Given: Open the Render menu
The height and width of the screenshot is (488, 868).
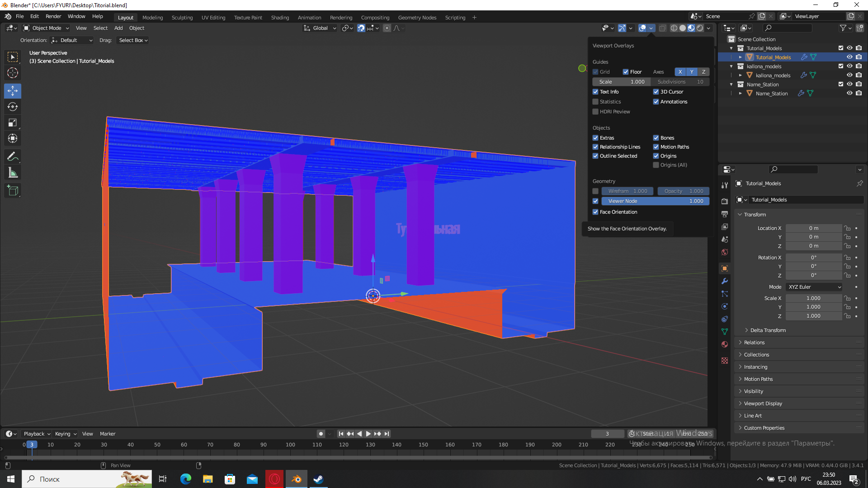Looking at the screenshot, I should pos(53,16).
